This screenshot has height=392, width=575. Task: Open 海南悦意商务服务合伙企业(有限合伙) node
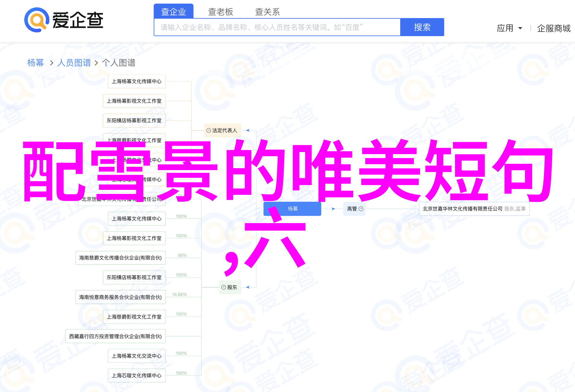121,297
